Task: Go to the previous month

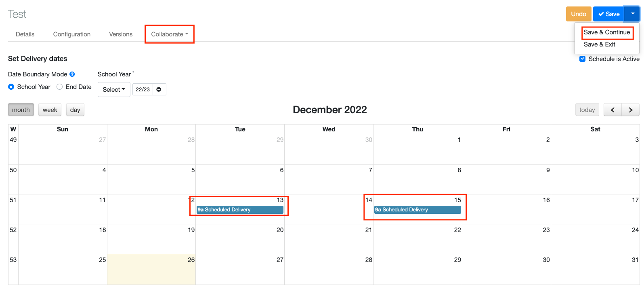Action: coord(613,110)
